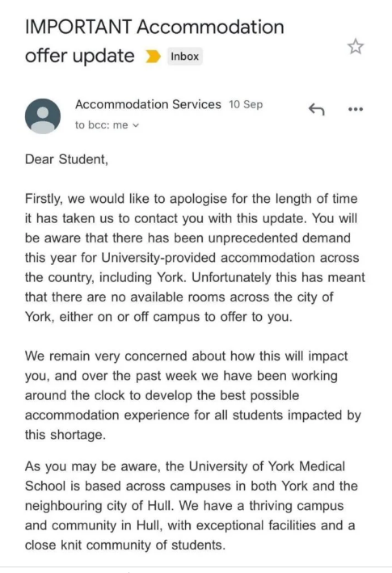The width and height of the screenshot is (392, 573).
Task: Click the paragraph starting "Firstly, we would"
Action: click(195, 258)
